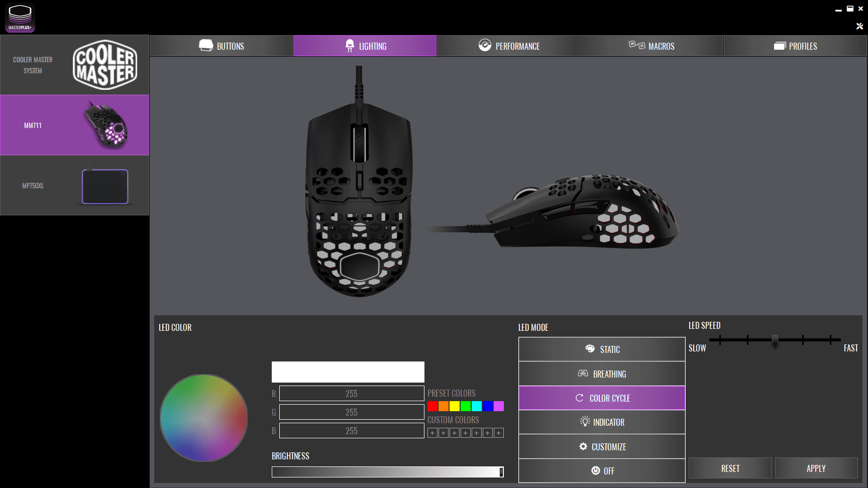
Task: Select the blue preset color
Action: (488, 406)
